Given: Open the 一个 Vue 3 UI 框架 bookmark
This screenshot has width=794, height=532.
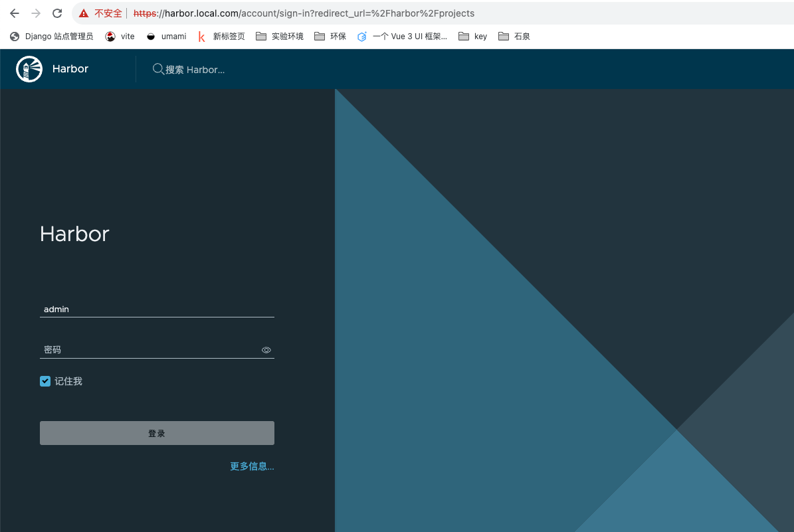Looking at the screenshot, I should tap(402, 37).
